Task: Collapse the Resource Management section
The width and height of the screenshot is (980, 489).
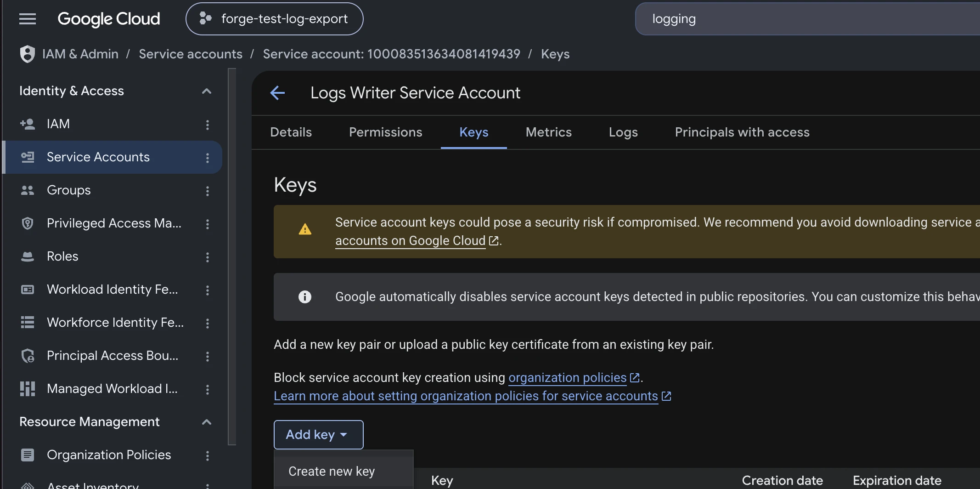Action: click(207, 422)
